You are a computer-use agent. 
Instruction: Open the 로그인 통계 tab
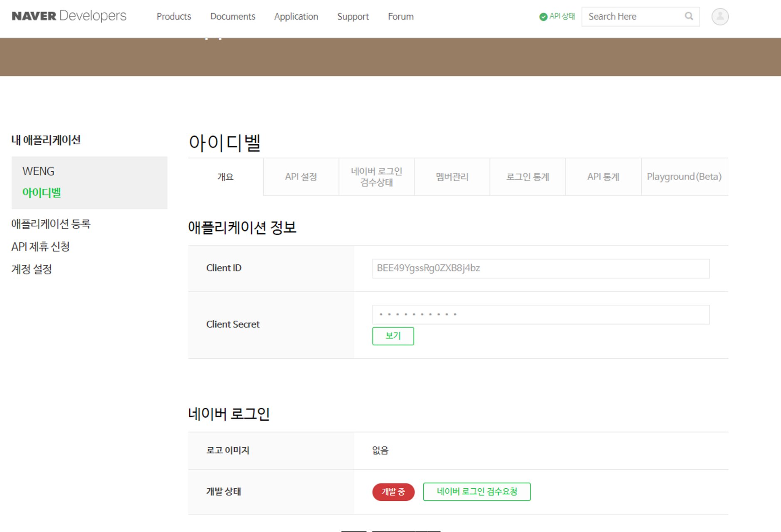tap(528, 177)
